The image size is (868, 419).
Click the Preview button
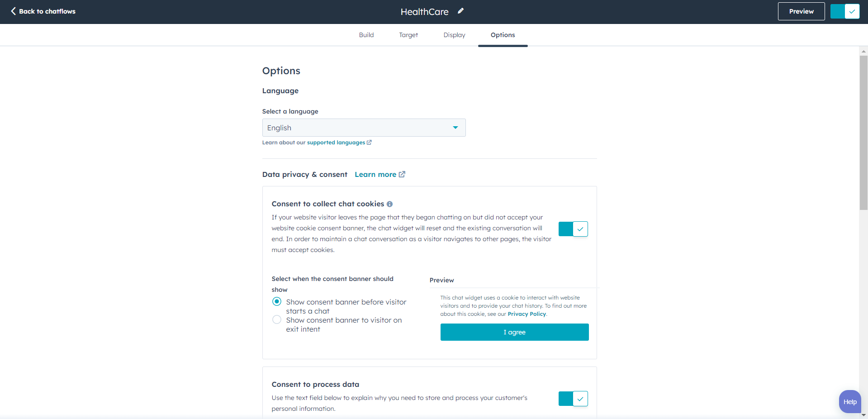pyautogui.click(x=801, y=11)
